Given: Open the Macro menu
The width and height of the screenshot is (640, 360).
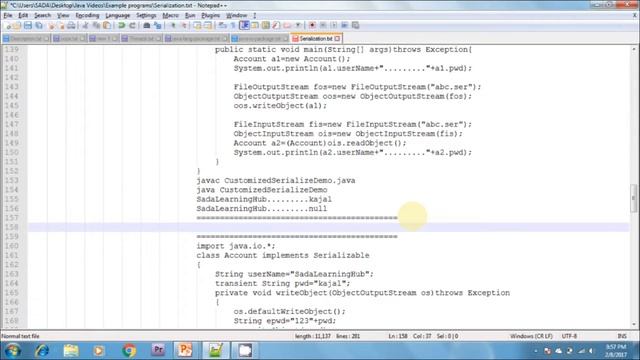Looking at the screenshot, I should (171, 16).
